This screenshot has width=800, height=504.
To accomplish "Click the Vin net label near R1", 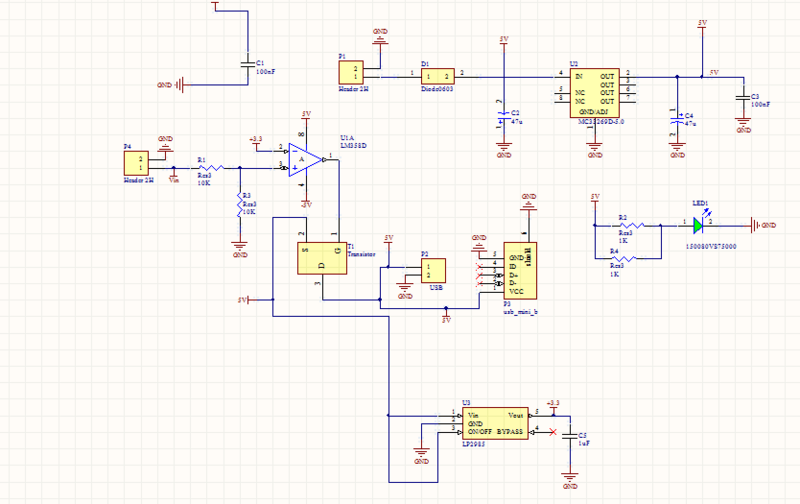I will tap(174, 180).
